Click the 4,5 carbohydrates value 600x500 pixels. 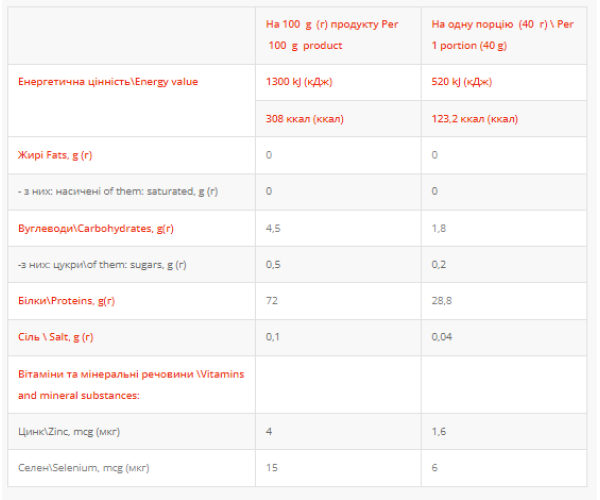[274, 228]
